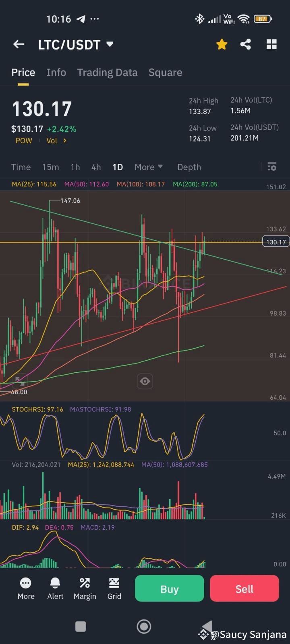
Task: Toggle drawings visibility with the eye icon
Action: coord(145,381)
